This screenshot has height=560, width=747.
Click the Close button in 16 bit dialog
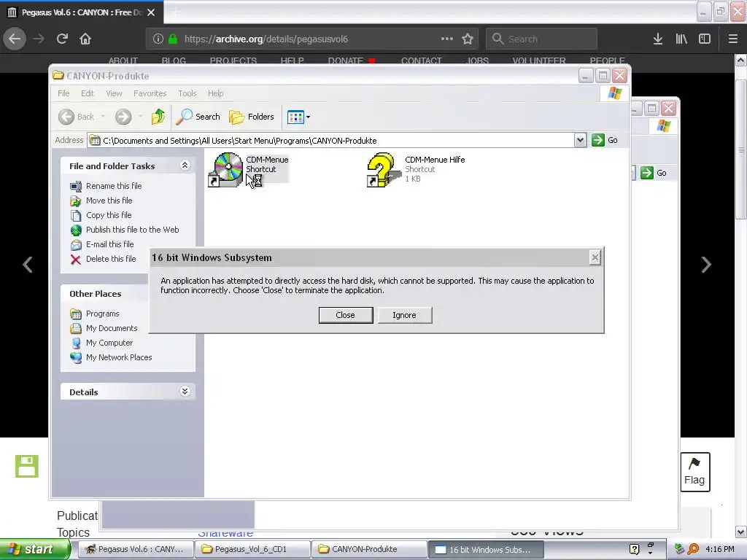(x=345, y=315)
